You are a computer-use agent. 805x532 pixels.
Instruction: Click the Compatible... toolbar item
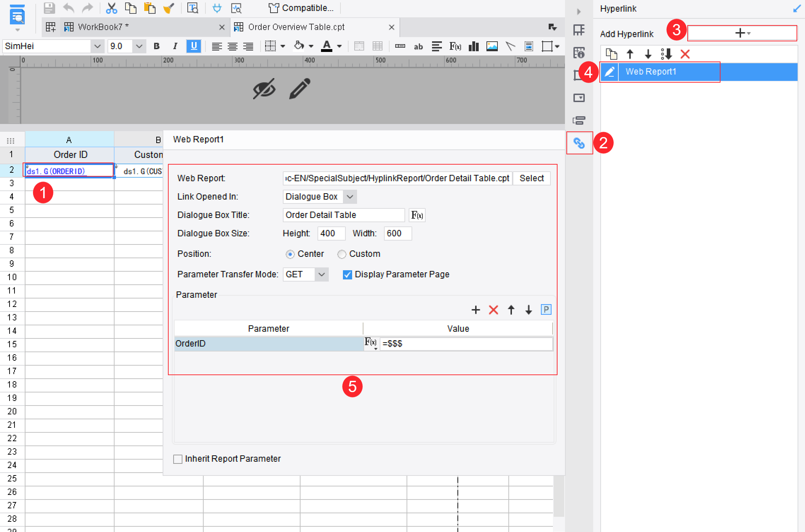pyautogui.click(x=301, y=8)
